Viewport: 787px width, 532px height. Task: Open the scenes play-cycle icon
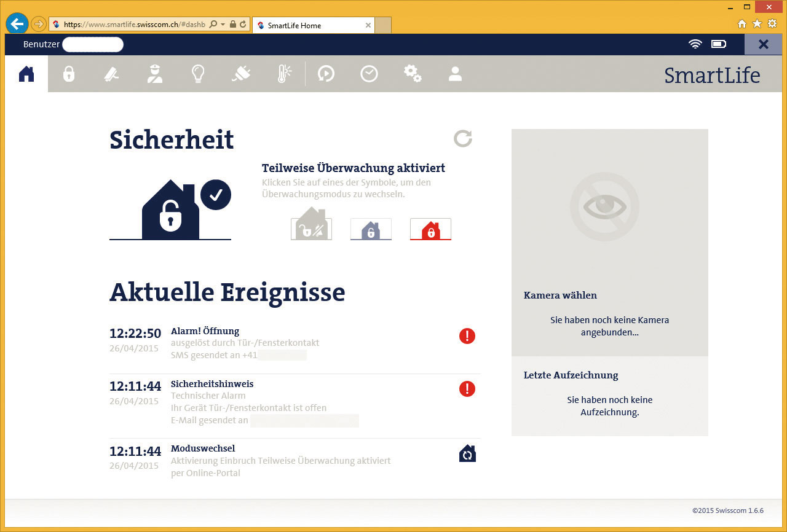point(326,74)
